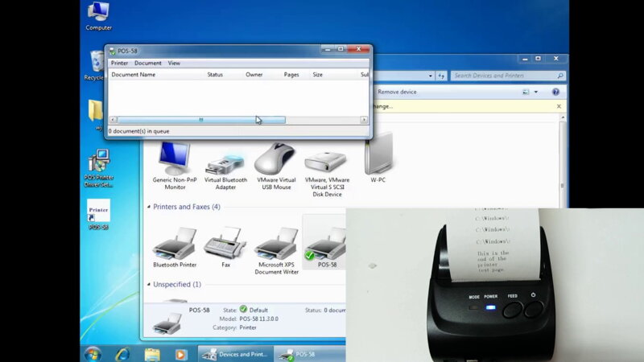Open the Printer menu

(x=119, y=63)
